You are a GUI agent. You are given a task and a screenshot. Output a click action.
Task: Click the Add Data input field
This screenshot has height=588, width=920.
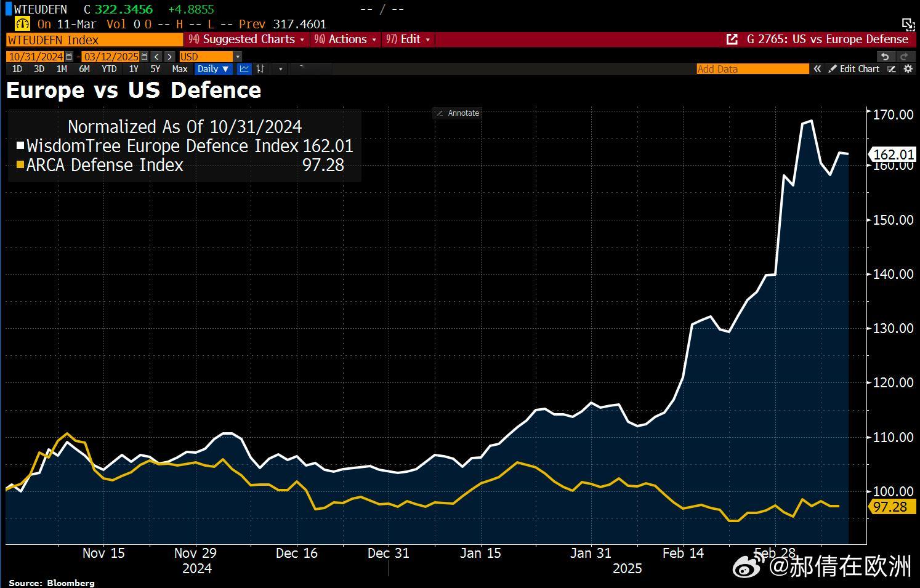753,69
